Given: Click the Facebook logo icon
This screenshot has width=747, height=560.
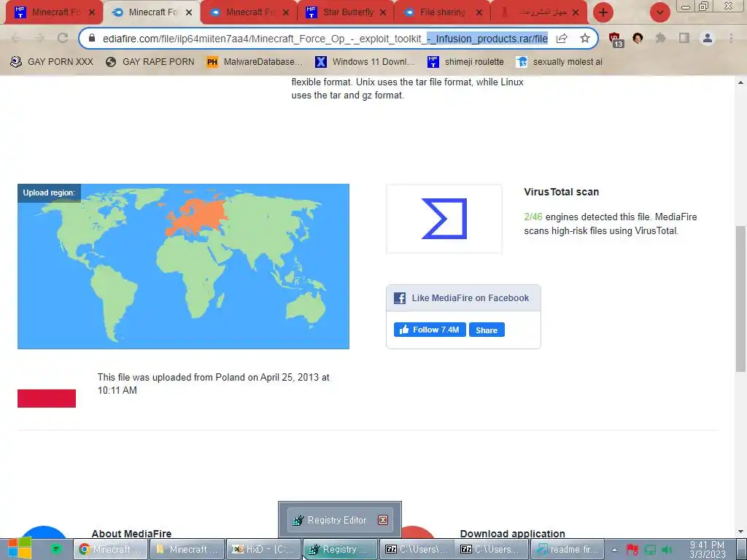Looking at the screenshot, I should tap(400, 298).
